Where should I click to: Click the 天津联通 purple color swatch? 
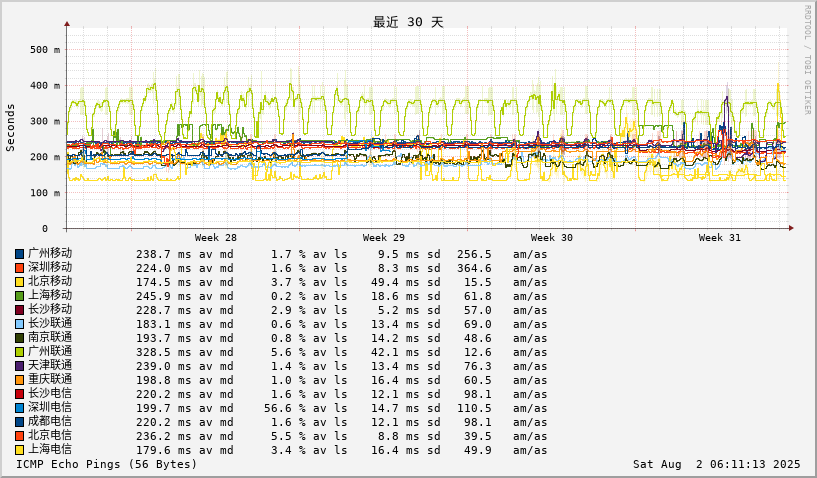[x=19, y=367]
